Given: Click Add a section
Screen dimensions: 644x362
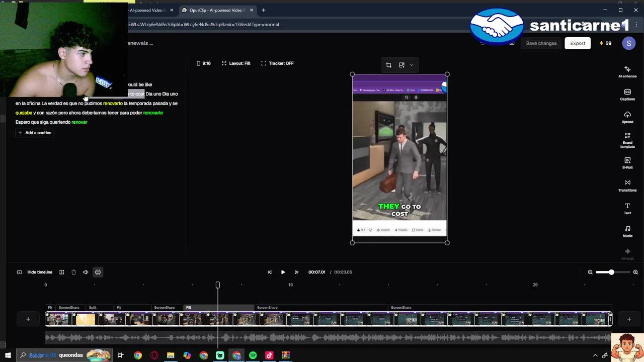Looking at the screenshot, I should click(34, 133).
